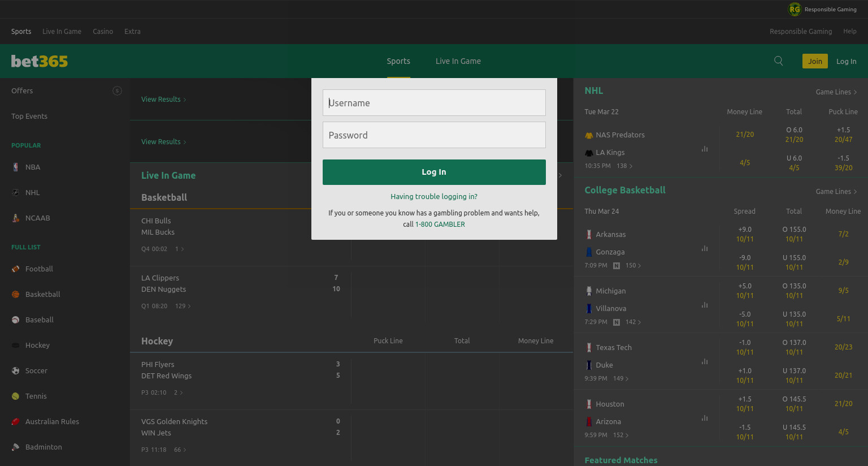Open Extra in top navigation
The width and height of the screenshot is (868, 466).
pos(132,32)
